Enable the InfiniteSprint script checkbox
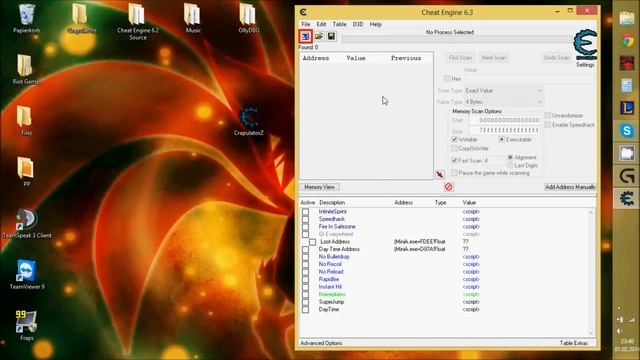The width and height of the screenshot is (640, 360). pyautogui.click(x=305, y=212)
